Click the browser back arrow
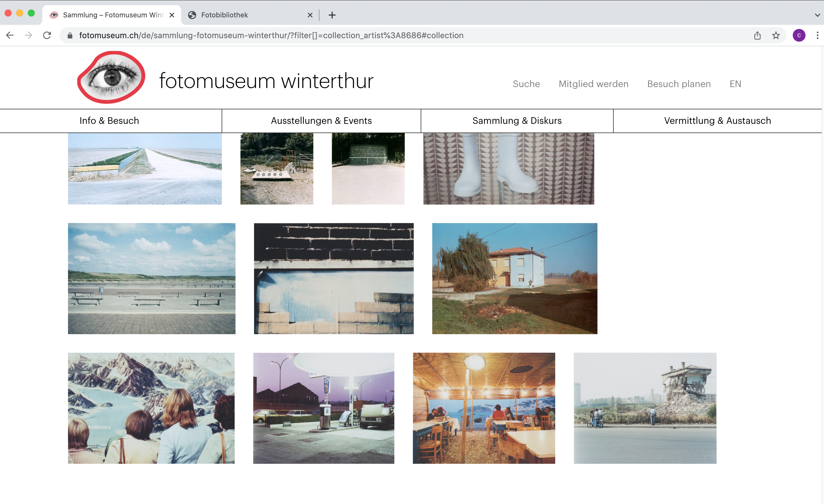This screenshot has width=824, height=504. click(x=10, y=35)
